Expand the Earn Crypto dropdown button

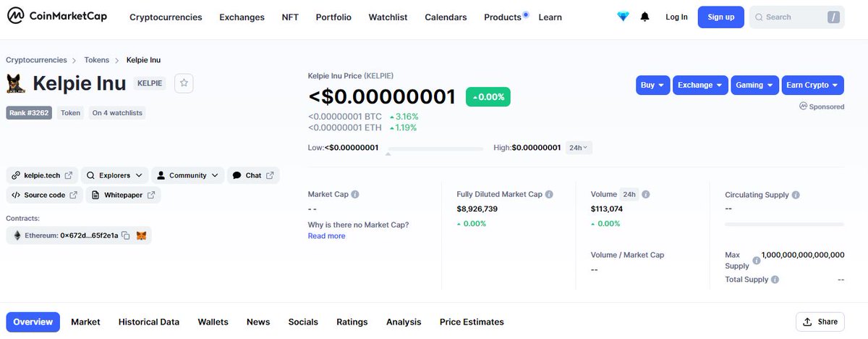point(812,85)
